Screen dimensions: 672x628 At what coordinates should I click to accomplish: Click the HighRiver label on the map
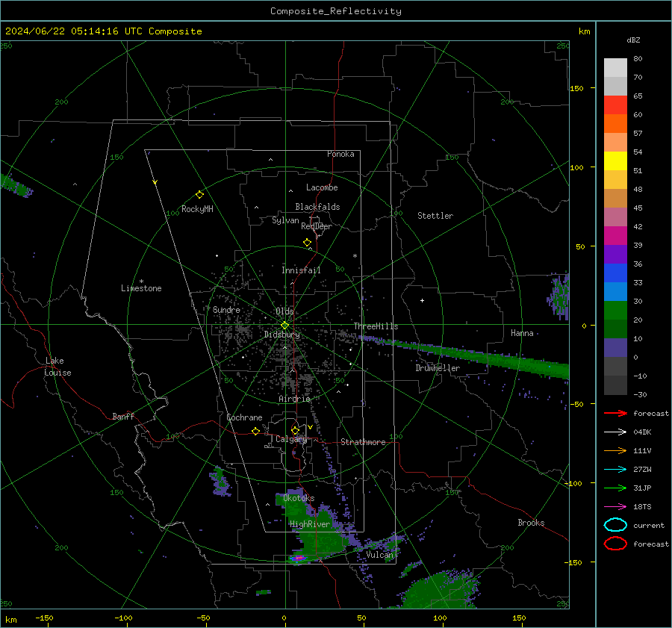pyautogui.click(x=310, y=524)
